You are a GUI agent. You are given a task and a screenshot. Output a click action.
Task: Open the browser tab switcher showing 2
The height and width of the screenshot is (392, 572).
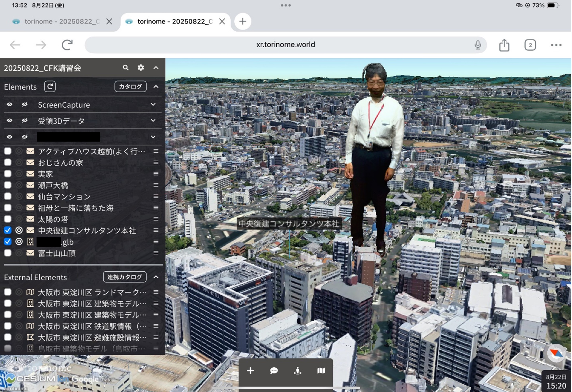(530, 45)
